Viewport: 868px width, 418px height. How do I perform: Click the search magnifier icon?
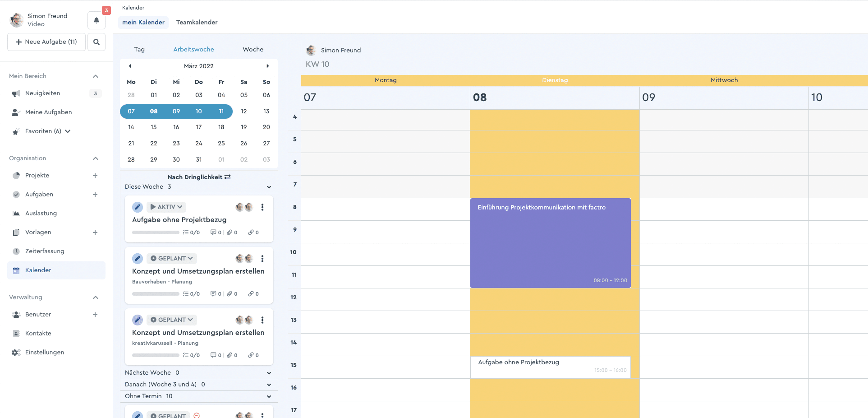[x=96, y=42]
